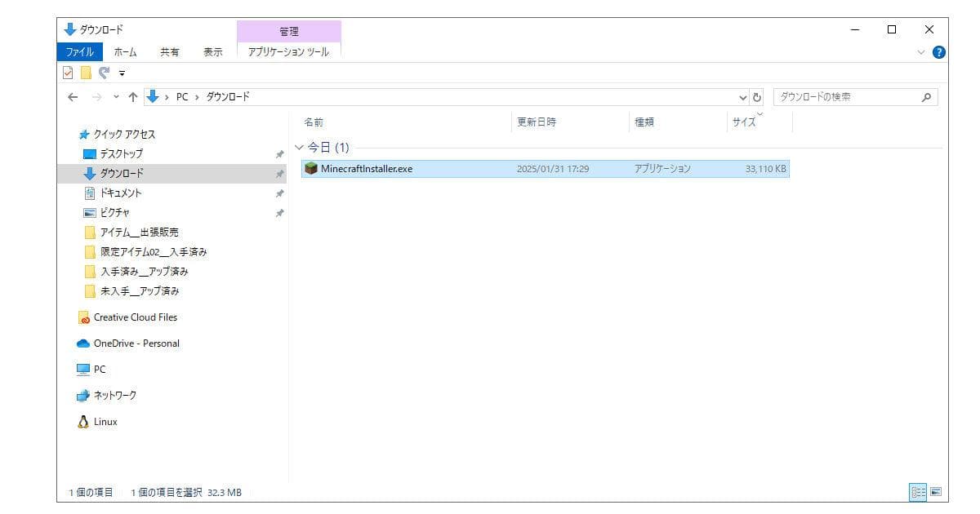Switch to large icons view in status bar

[936, 492]
